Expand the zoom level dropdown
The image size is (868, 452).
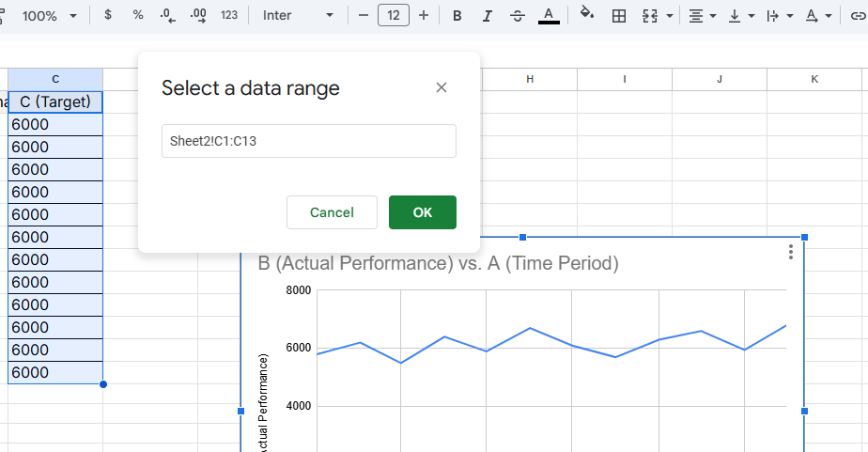click(x=49, y=16)
